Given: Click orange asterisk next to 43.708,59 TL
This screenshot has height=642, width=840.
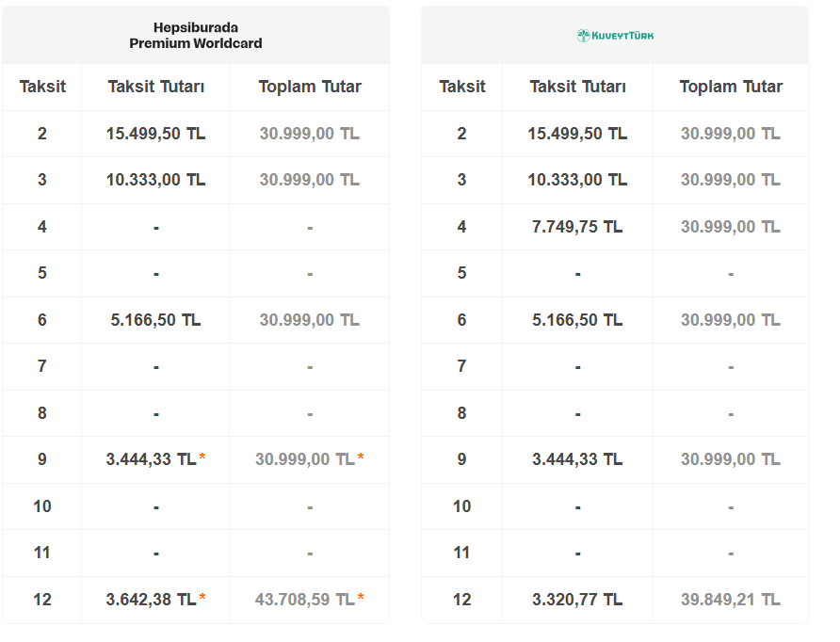Looking at the screenshot, I should 361,600.
